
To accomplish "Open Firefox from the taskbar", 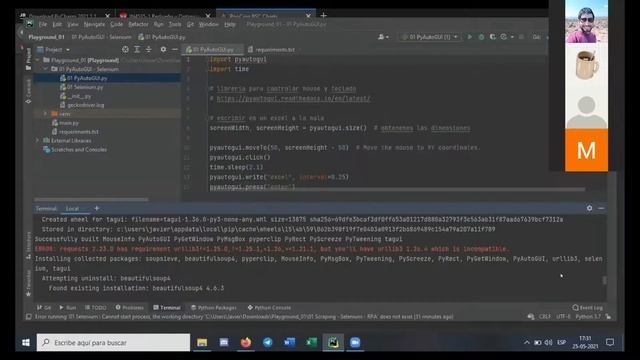I will [246, 342].
